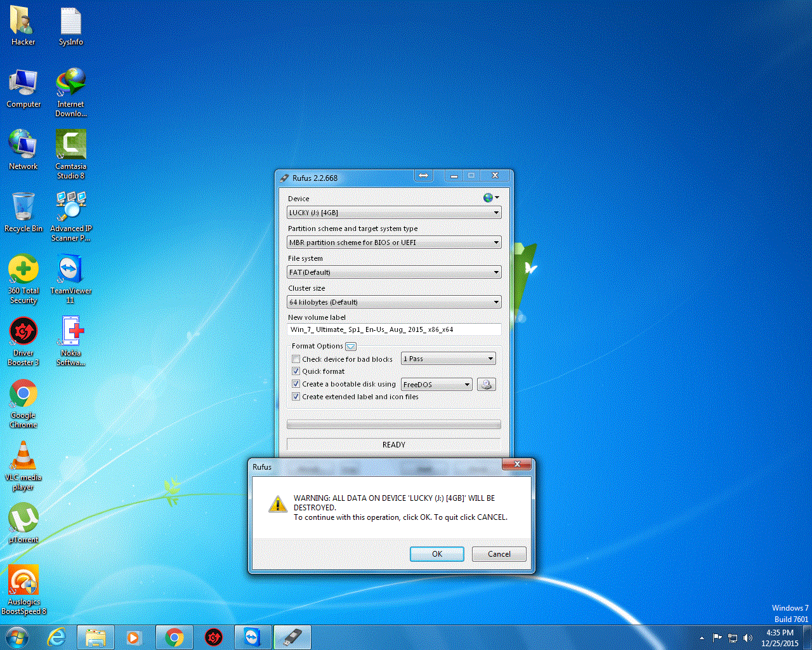This screenshot has height=650, width=812.
Task: Open Google Chrome from the taskbar
Action: [x=174, y=637]
